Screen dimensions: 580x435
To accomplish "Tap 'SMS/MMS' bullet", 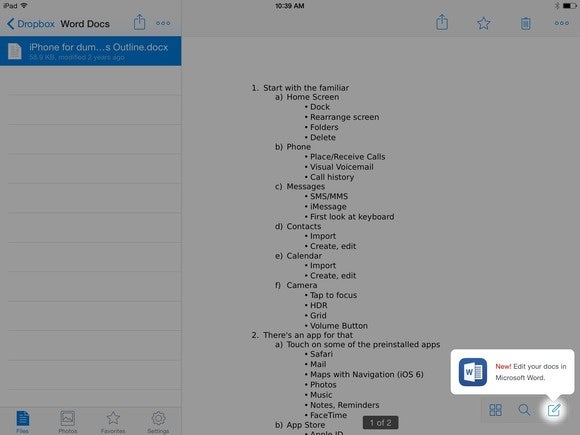I will [x=329, y=196].
